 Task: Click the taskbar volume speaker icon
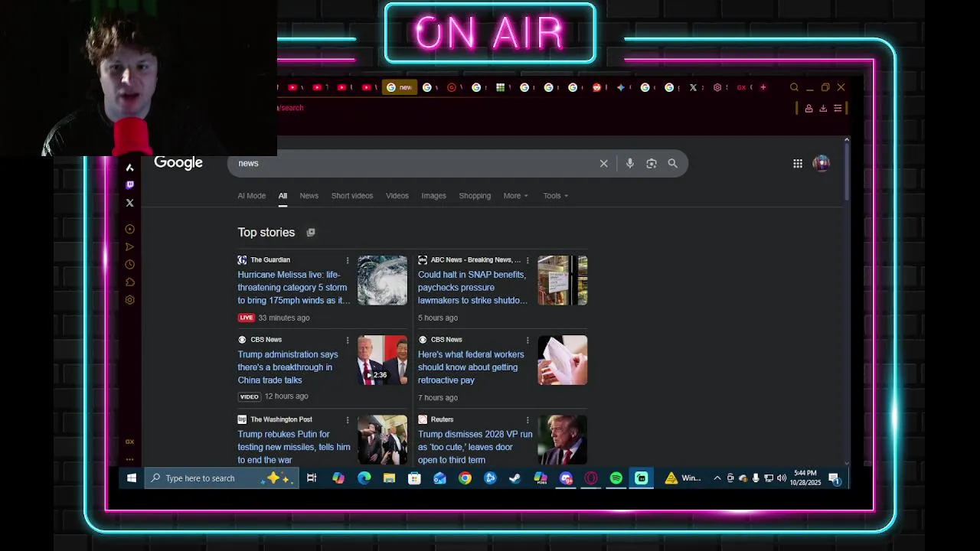(781, 478)
